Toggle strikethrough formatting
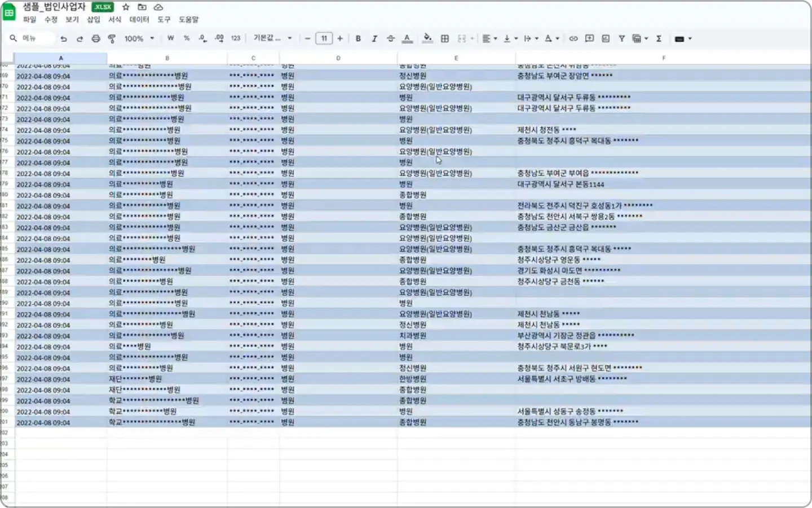812x508 pixels. click(391, 38)
